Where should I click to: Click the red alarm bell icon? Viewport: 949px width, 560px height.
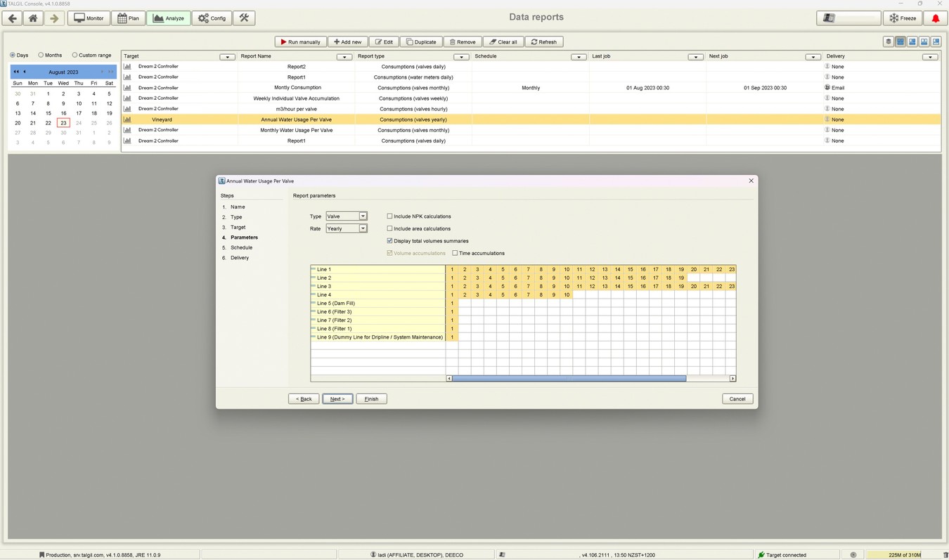pos(935,18)
